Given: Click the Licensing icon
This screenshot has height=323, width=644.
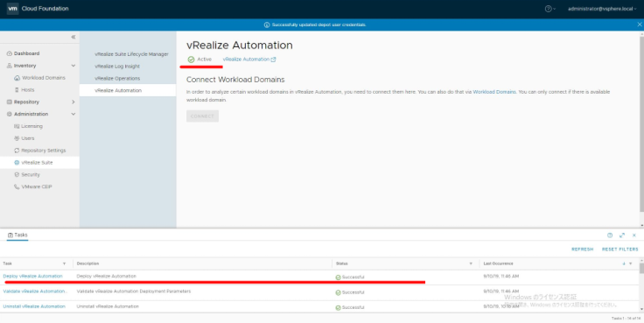Looking at the screenshot, I should (17, 126).
